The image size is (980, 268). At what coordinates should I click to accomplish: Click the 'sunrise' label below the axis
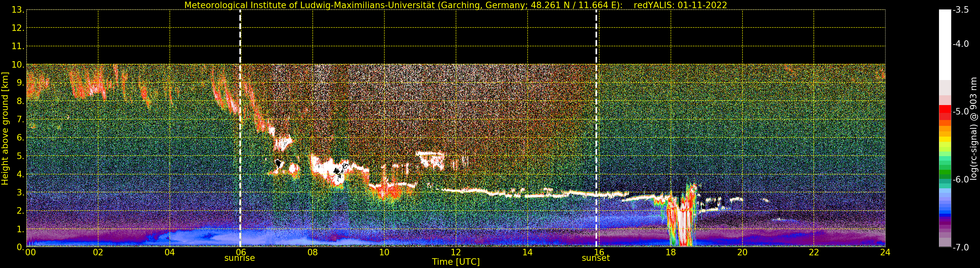pyautogui.click(x=240, y=258)
